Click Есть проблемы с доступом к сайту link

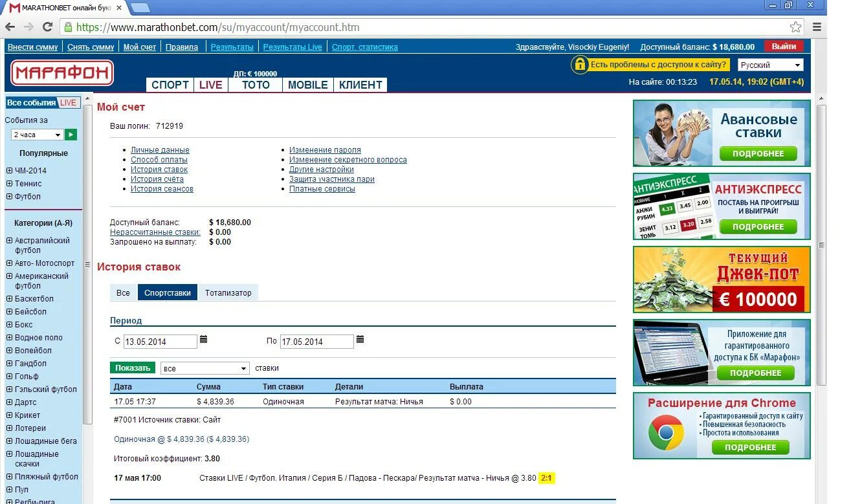659,65
